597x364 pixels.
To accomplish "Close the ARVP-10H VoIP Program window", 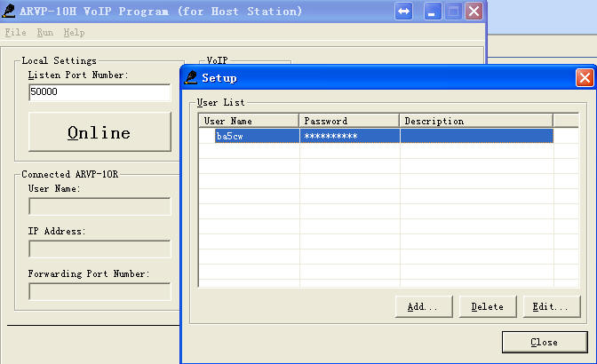I will click(474, 11).
